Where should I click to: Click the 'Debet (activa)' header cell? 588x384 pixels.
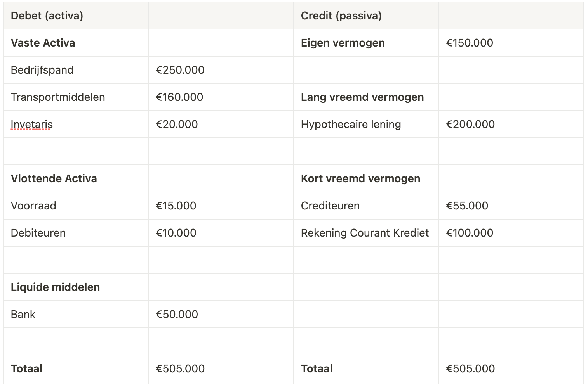tap(47, 16)
